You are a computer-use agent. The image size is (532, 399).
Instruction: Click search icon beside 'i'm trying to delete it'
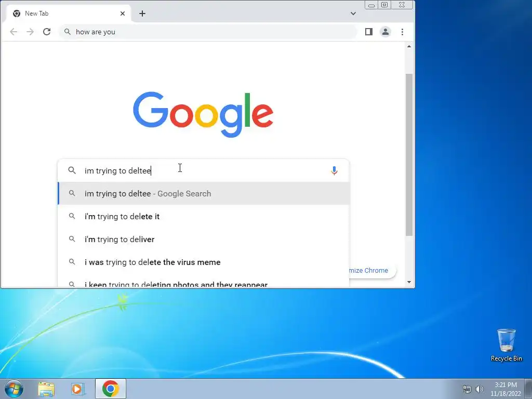[72, 216]
